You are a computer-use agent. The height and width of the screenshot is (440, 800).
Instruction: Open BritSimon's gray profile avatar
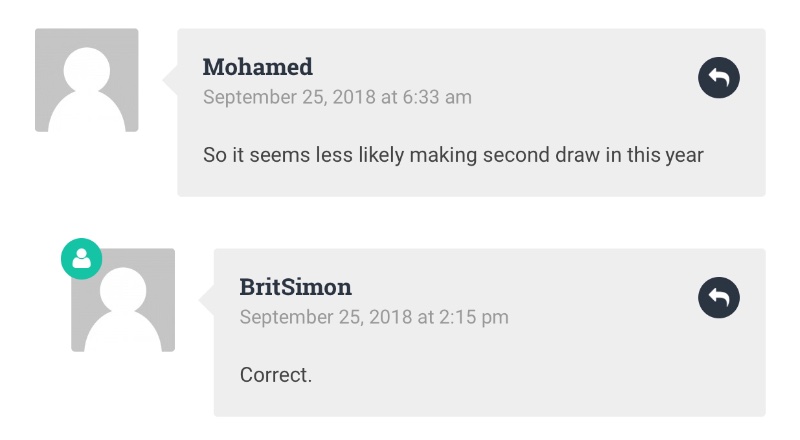point(123,300)
